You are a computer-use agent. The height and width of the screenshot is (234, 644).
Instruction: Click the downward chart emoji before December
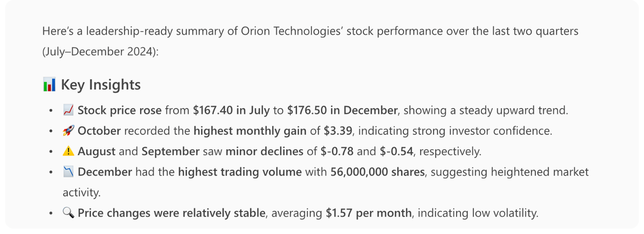(x=68, y=172)
